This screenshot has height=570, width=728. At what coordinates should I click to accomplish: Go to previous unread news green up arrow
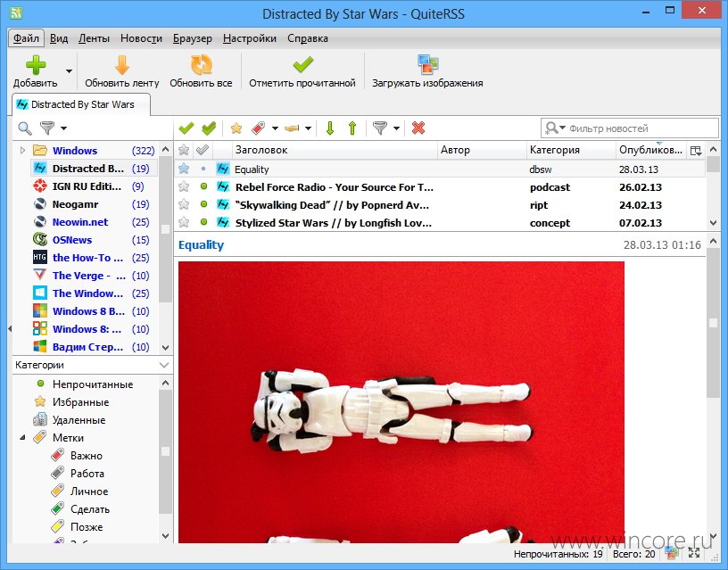pyautogui.click(x=352, y=128)
